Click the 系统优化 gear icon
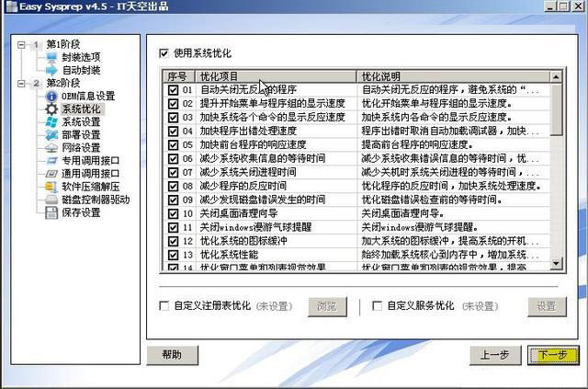Viewport: 588px width, 389px height. pos(51,109)
